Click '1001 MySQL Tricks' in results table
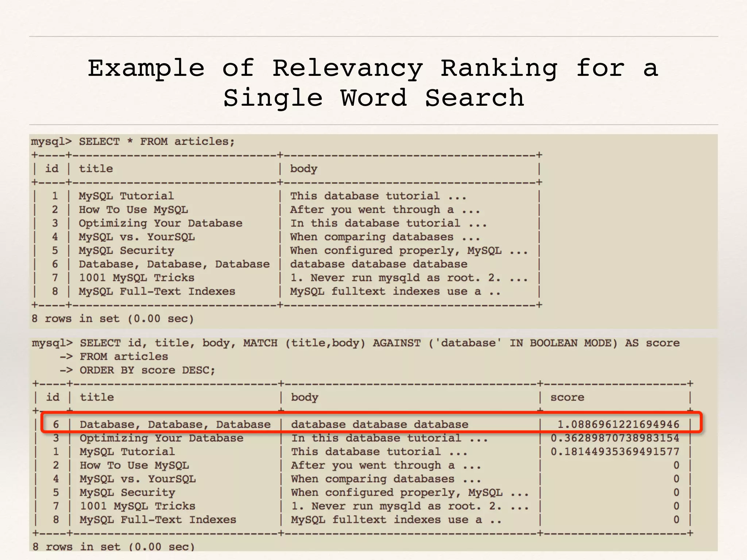 tap(138, 506)
